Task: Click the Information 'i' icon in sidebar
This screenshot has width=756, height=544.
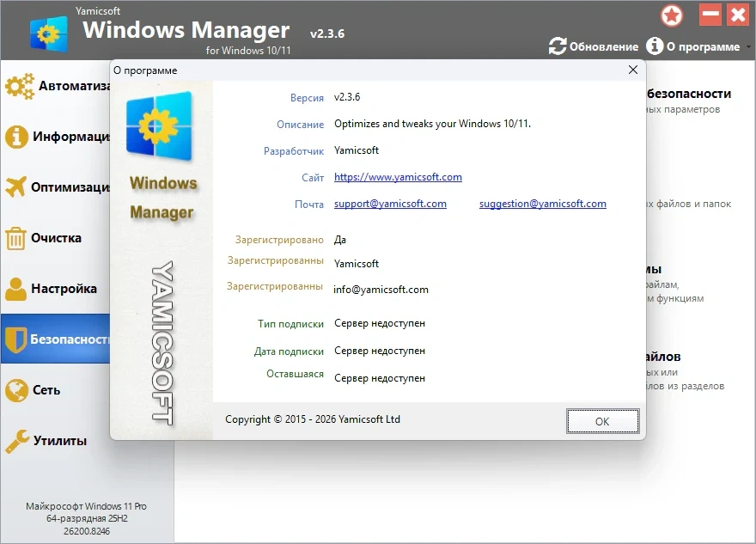Action: tap(16, 137)
